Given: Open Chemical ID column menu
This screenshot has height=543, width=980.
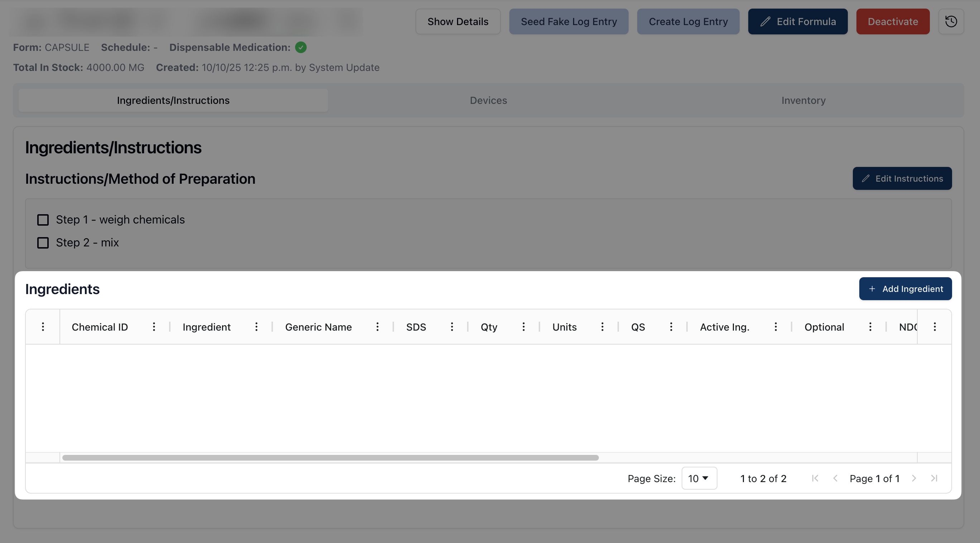Looking at the screenshot, I should pyautogui.click(x=154, y=327).
